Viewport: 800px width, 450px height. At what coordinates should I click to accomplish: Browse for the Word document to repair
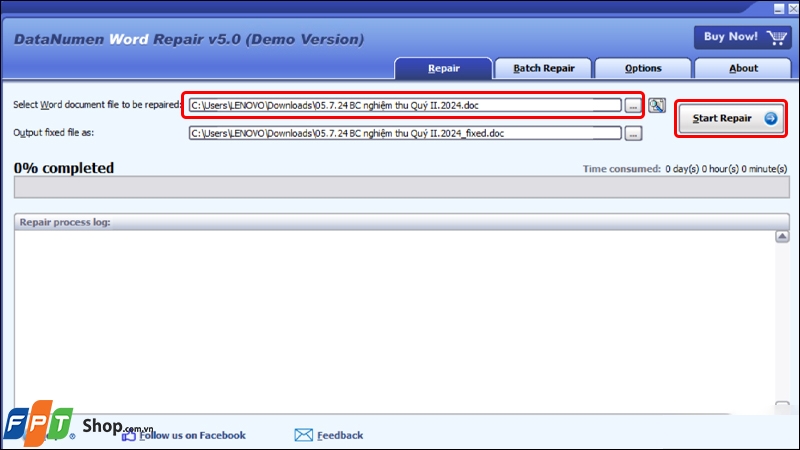pyautogui.click(x=633, y=106)
